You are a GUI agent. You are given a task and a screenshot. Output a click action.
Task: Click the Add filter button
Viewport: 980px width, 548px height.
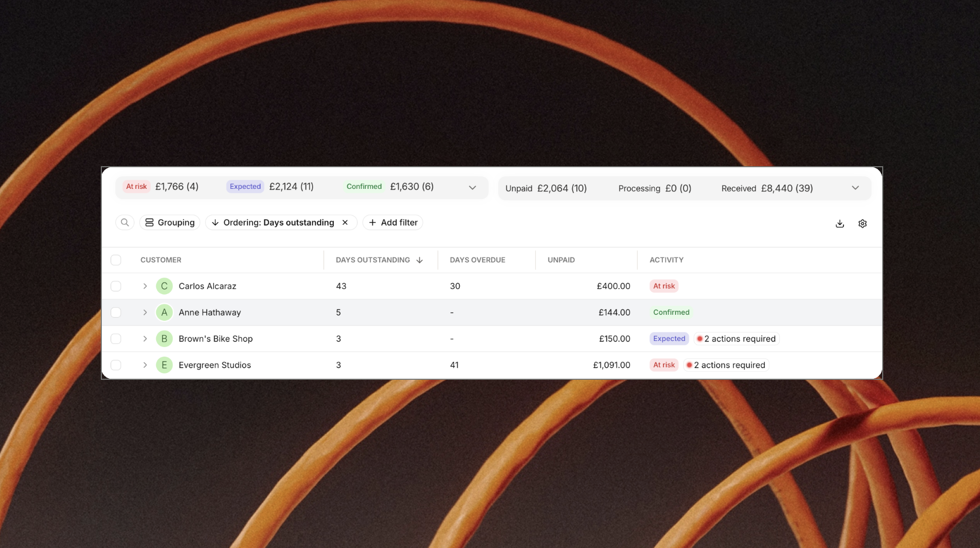[x=393, y=223]
